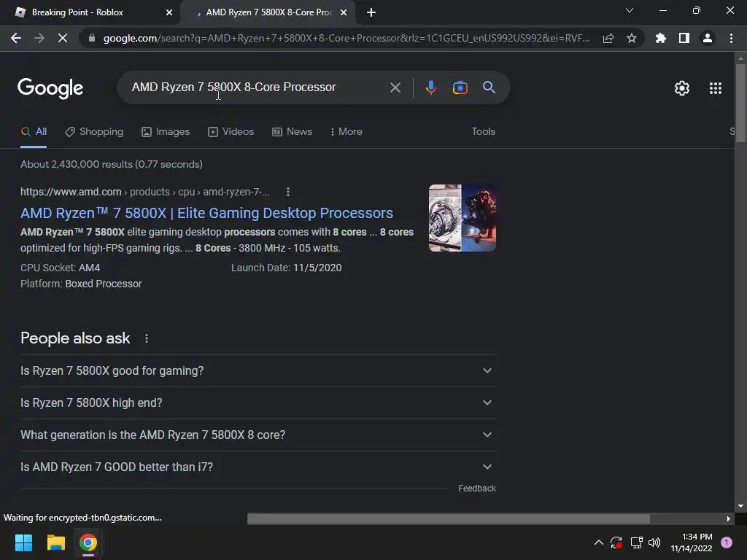
Task: Click the Google logo
Action: coord(50,88)
